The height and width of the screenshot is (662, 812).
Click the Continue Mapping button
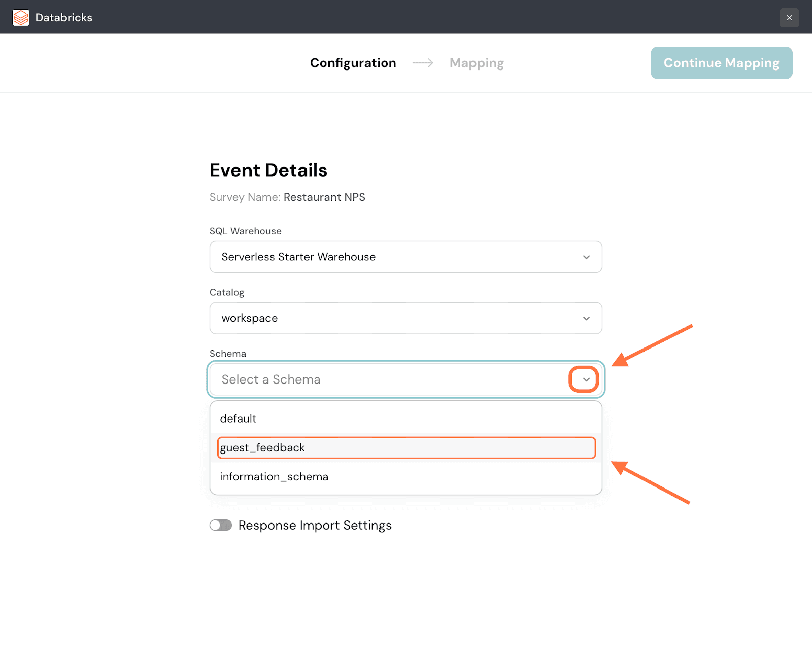721,63
